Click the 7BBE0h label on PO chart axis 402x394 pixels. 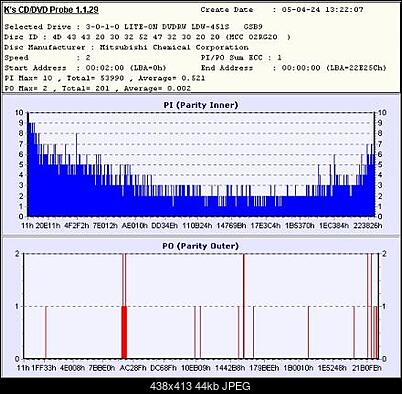(102, 368)
